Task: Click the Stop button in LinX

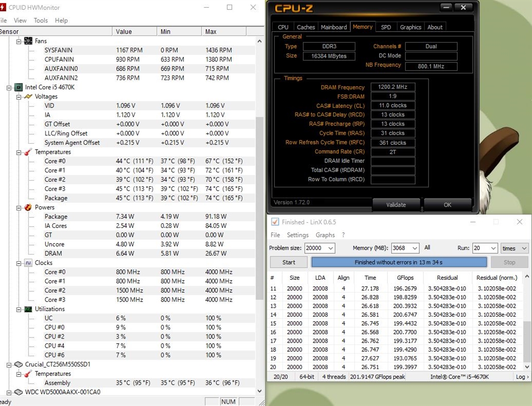Action: [x=509, y=262]
